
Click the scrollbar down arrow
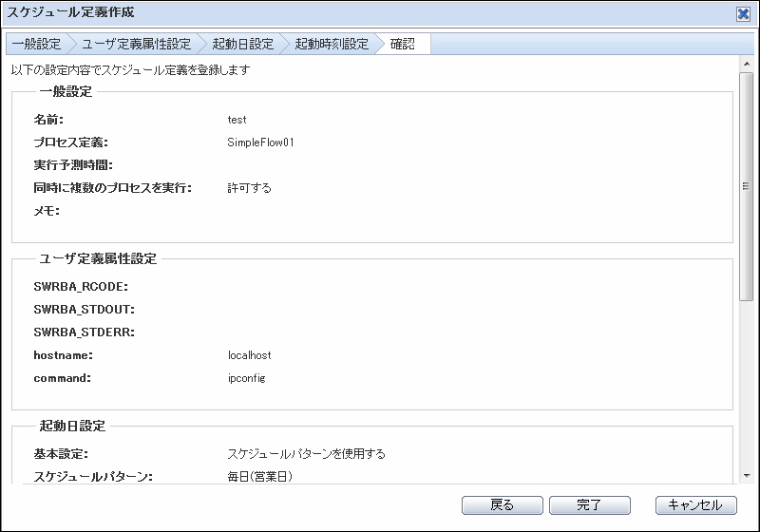(747, 476)
